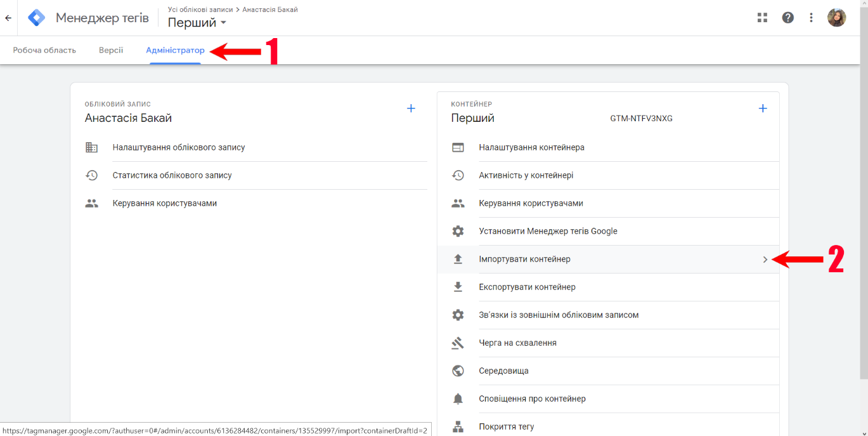Click the upload icon for import
Image resolution: width=868 pixels, height=436 pixels.
click(x=458, y=259)
